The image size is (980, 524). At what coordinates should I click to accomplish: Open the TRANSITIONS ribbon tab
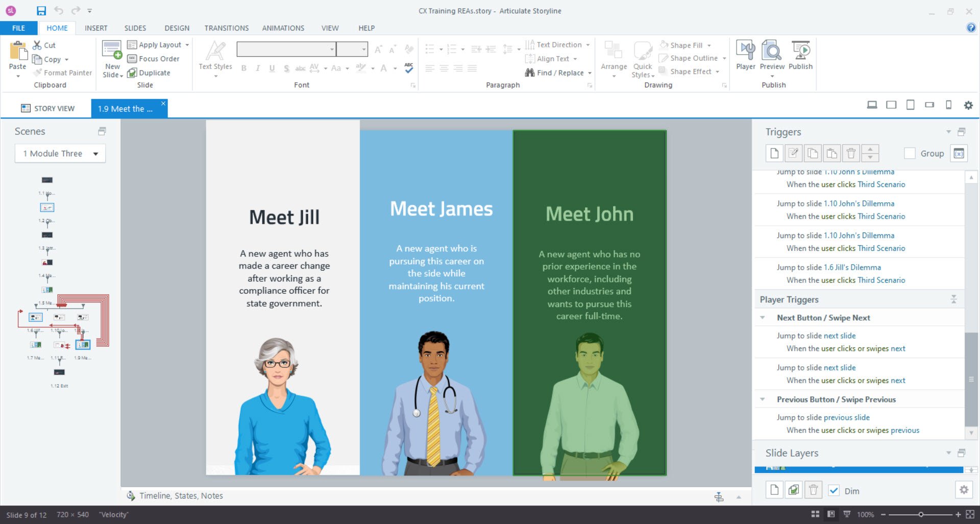tap(227, 28)
